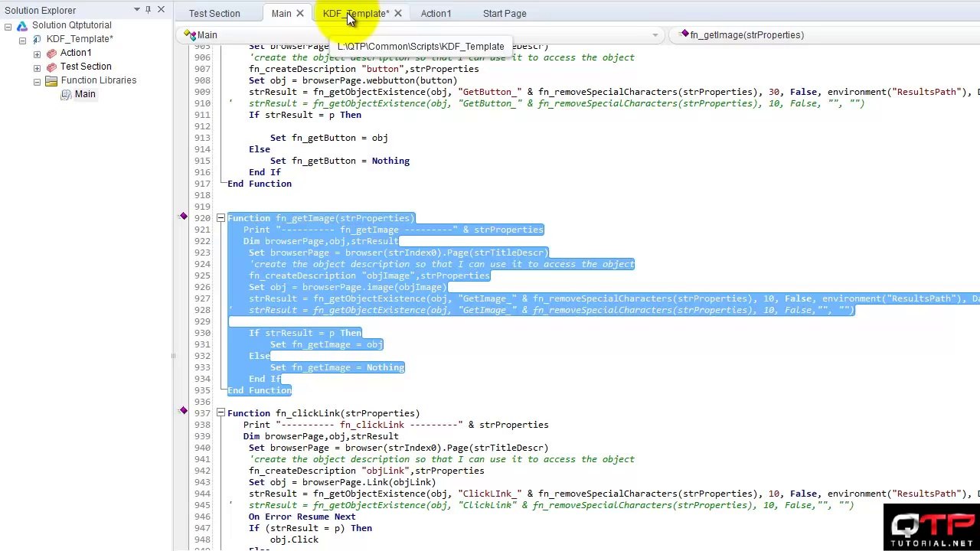The height and width of the screenshot is (551, 980).
Task: Switch to the Action1 tab
Action: tap(436, 13)
